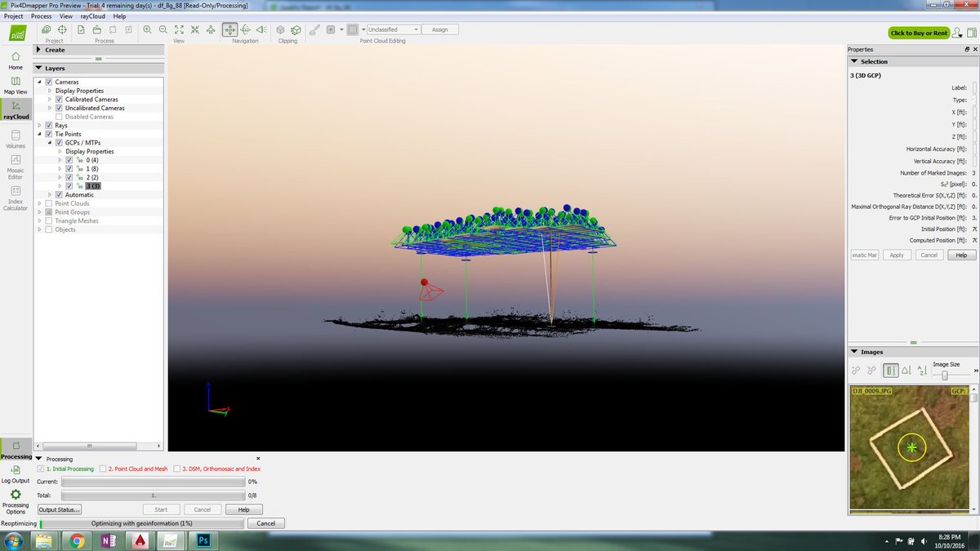Toggle the Uncalibrated Cameras checkbox

click(x=59, y=109)
